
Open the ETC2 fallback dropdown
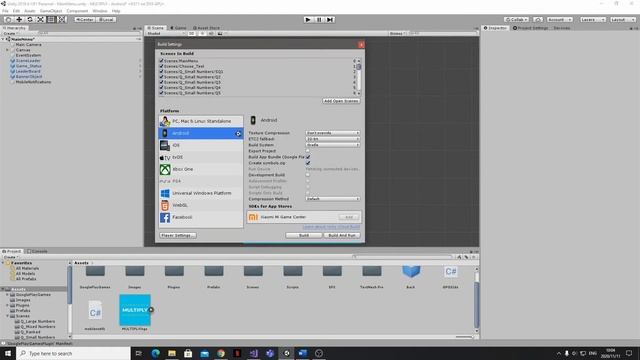point(333,139)
